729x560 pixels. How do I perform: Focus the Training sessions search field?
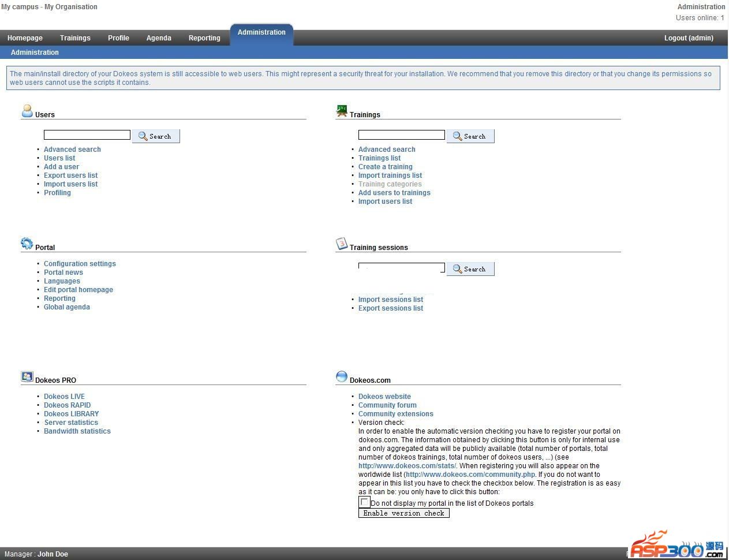tap(402, 267)
